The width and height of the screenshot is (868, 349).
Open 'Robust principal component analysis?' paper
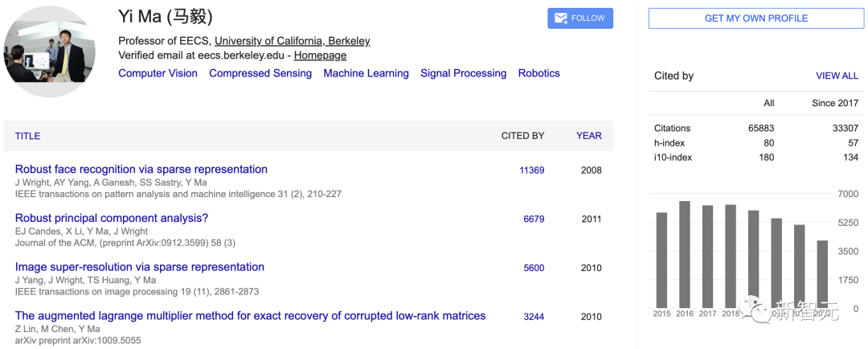point(112,218)
